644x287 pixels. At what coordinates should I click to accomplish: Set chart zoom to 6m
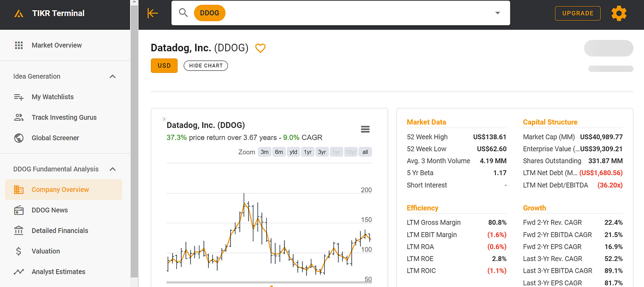pos(279,152)
